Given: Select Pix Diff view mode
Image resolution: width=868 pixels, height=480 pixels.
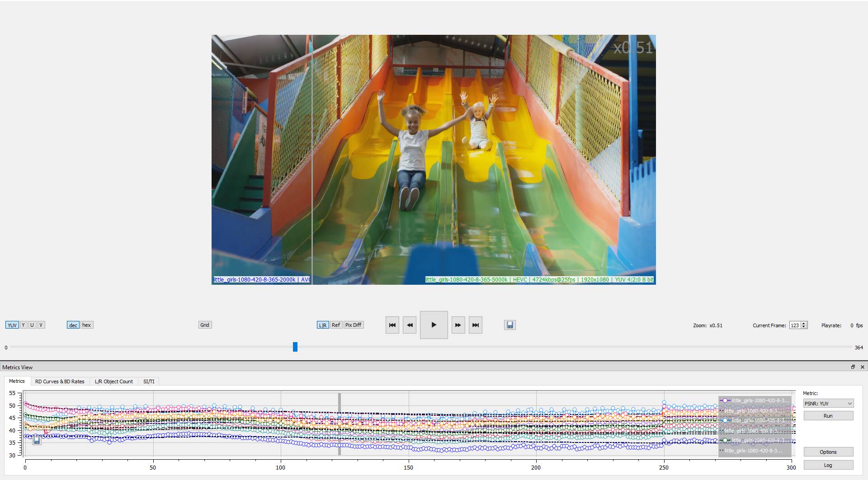Looking at the screenshot, I should (354, 325).
